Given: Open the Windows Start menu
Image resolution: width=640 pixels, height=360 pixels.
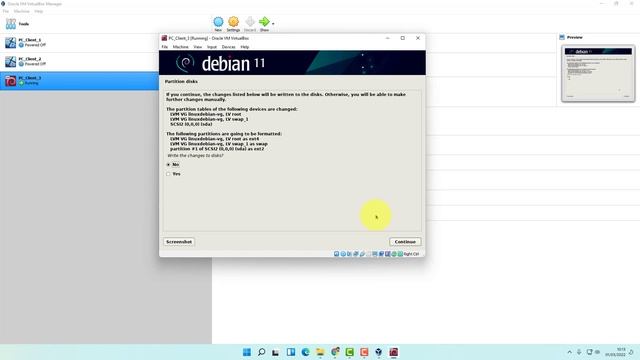Looking at the screenshot, I should pyautogui.click(x=247, y=352).
